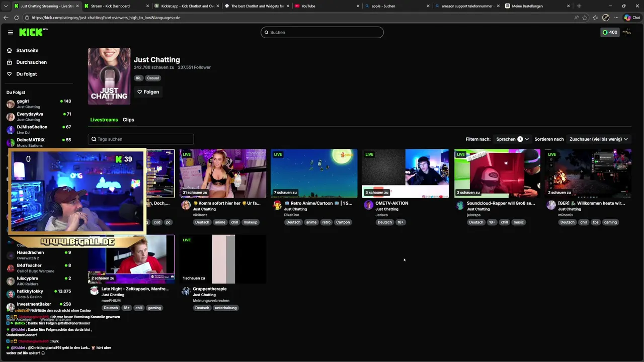Click vikibenz streamer avatar
The width and height of the screenshot is (644, 362).
[186, 205]
